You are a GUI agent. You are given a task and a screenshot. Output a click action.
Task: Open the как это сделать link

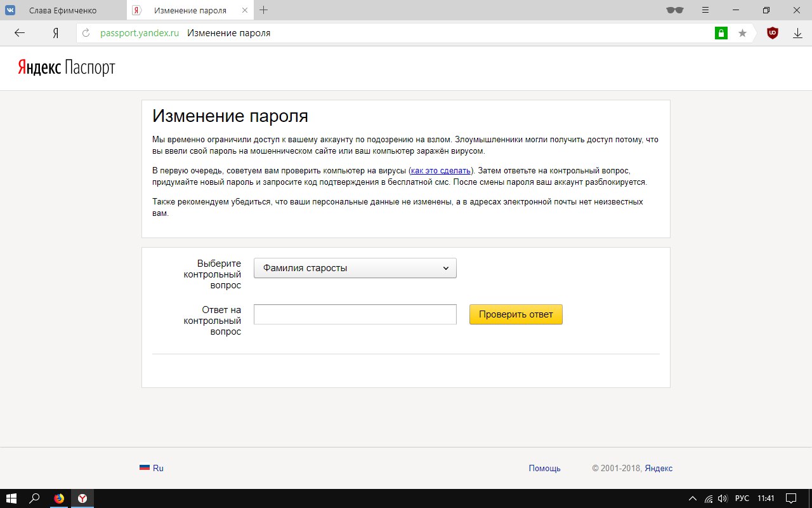pos(441,171)
